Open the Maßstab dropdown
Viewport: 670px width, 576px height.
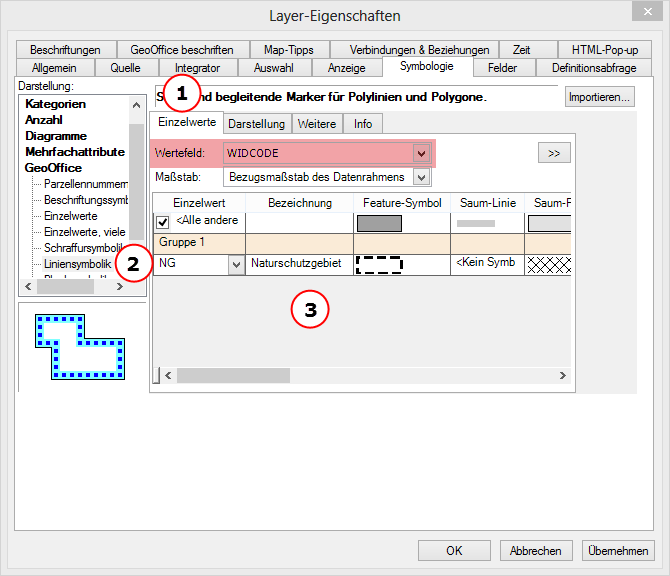point(421,177)
